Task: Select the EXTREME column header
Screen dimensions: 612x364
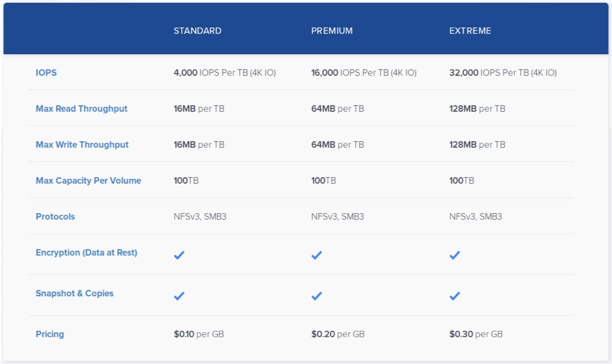Action: click(x=470, y=31)
